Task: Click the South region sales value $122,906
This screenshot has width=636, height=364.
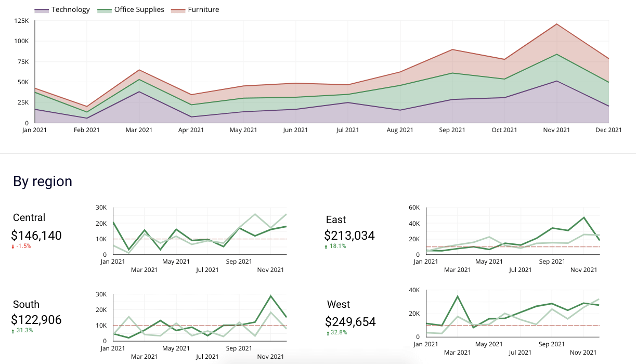Action: [36, 320]
